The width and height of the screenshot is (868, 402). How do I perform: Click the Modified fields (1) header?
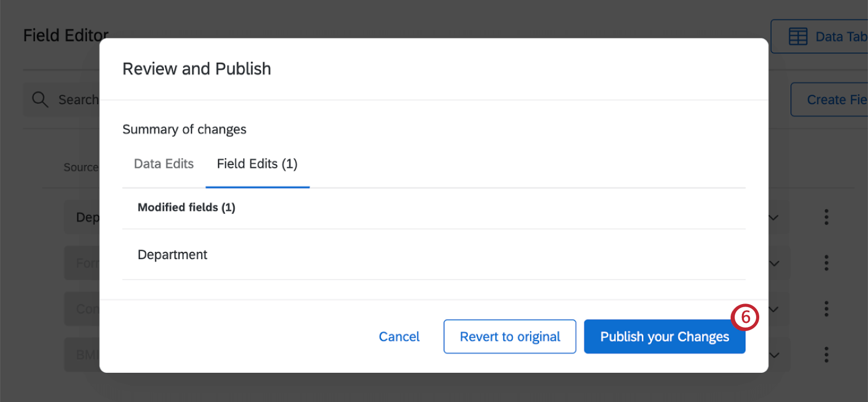tap(186, 207)
